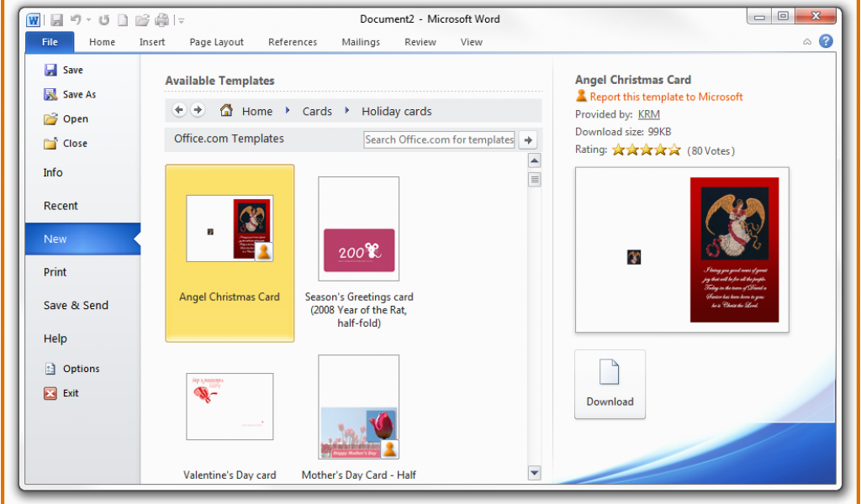Select Print in the left pane
The width and height of the screenshot is (861, 504).
tap(55, 272)
